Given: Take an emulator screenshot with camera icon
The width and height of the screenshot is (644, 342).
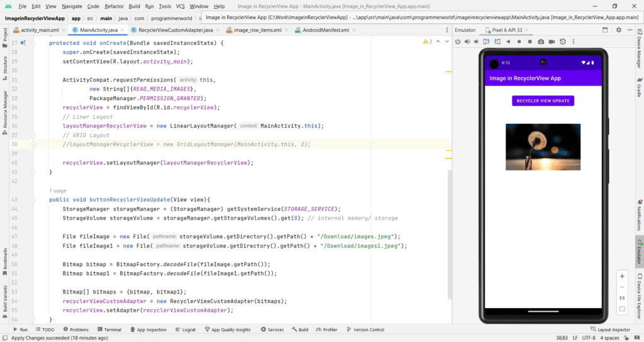Looking at the screenshot, I should (541, 41).
